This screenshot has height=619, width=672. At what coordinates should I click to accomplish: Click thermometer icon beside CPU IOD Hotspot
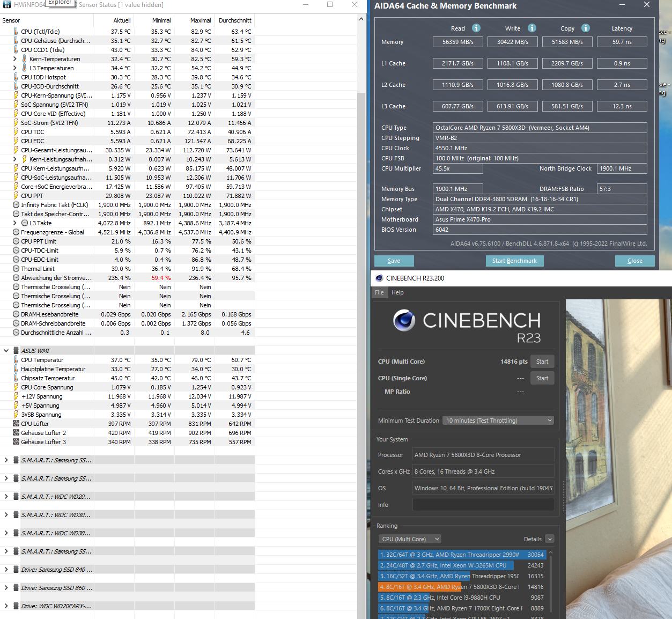pyautogui.click(x=16, y=77)
